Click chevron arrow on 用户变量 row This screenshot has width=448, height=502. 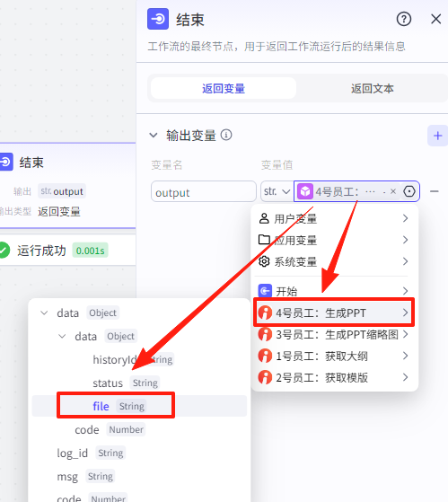405,218
